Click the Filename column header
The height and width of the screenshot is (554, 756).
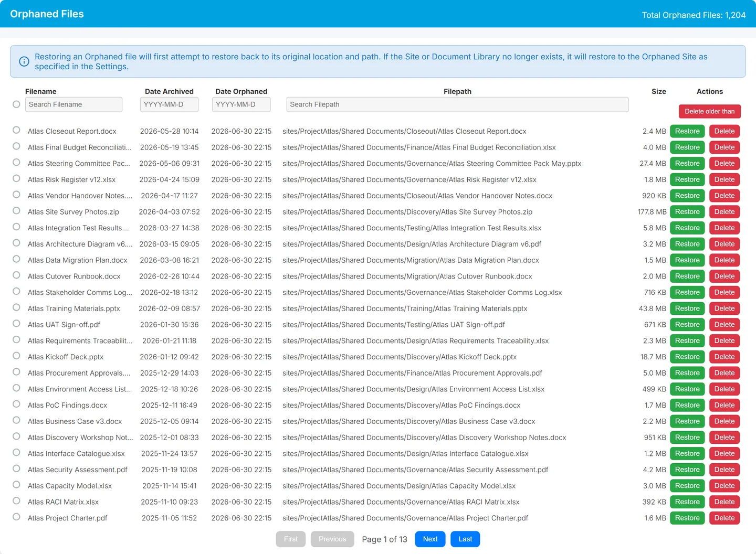point(41,91)
